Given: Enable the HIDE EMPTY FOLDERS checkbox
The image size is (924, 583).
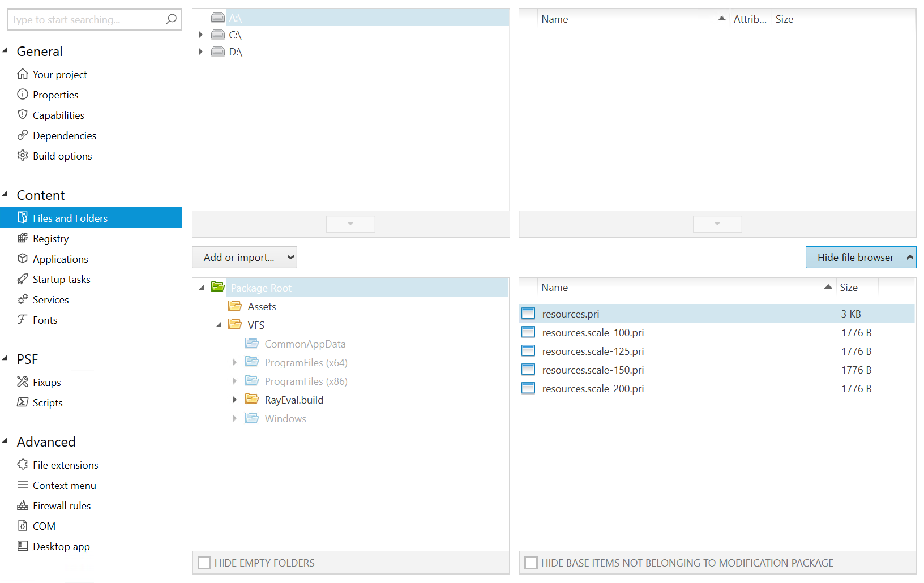Looking at the screenshot, I should [x=204, y=562].
